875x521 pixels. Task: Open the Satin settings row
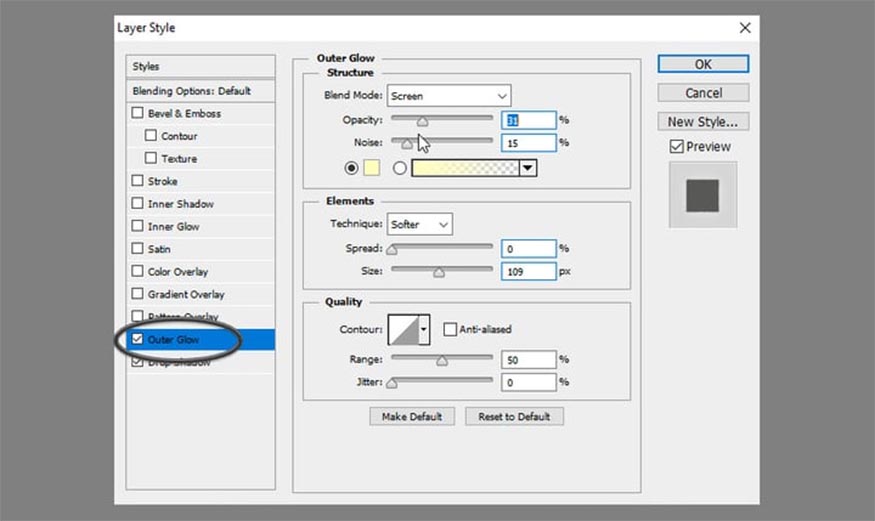200,249
